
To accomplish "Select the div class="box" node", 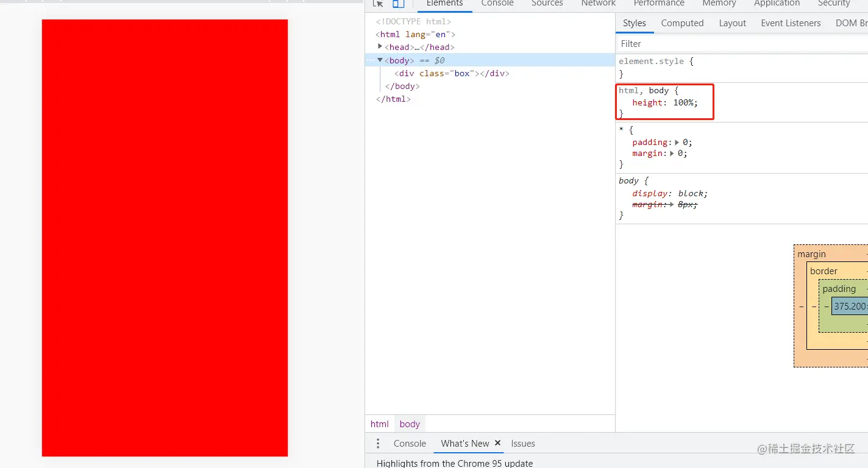I will coord(452,73).
